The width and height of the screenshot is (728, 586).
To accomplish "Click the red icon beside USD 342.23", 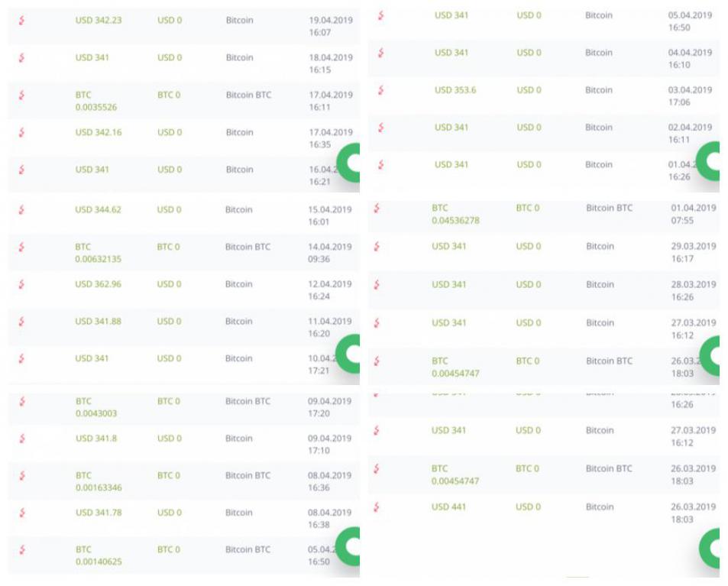I will click(21, 21).
